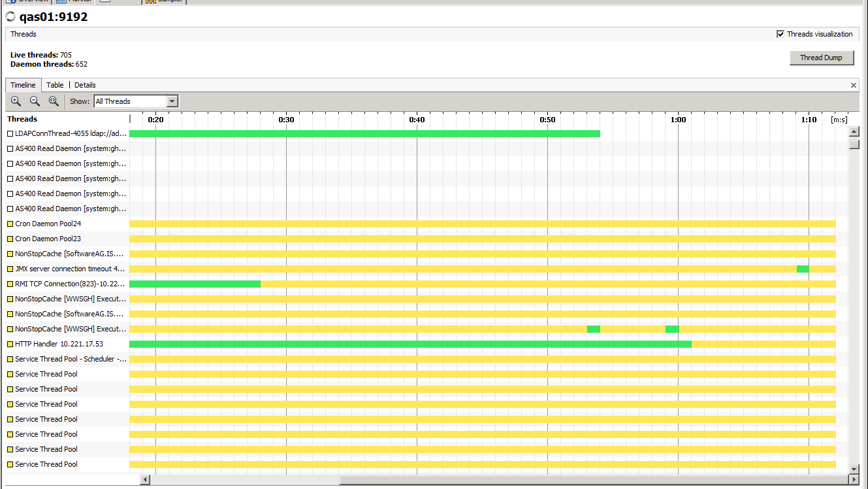The height and width of the screenshot is (489, 868).
Task: Click the green running bar of HTTP Handler row
Action: pos(410,344)
